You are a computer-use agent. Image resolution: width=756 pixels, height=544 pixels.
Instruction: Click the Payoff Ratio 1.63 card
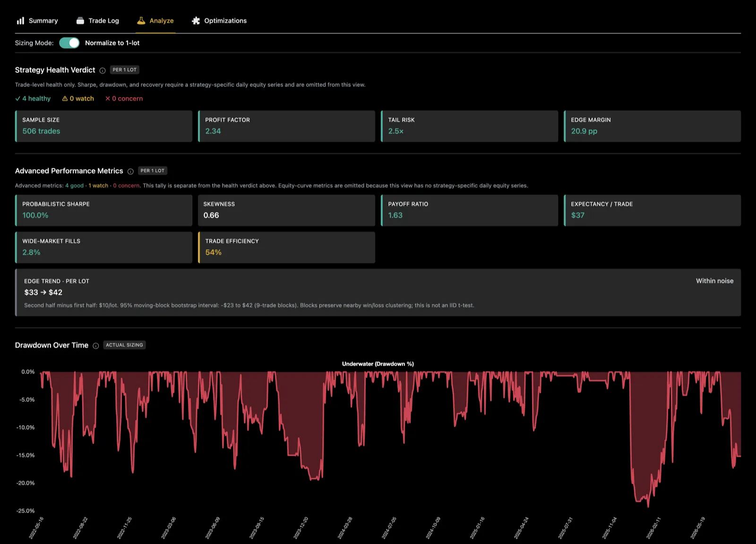pyautogui.click(x=469, y=210)
